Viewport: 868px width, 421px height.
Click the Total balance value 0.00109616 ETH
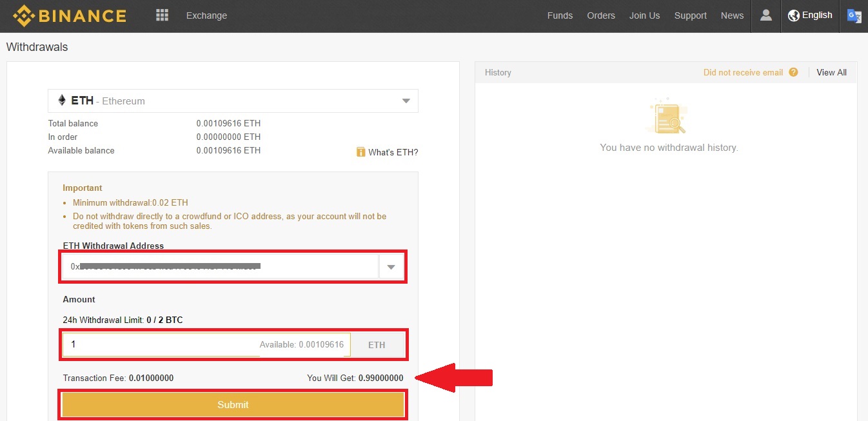(228, 123)
